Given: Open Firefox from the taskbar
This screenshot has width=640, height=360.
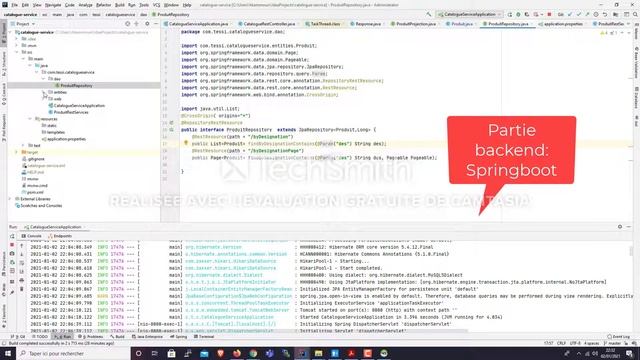Looking at the screenshot, I should (x=237, y=353).
